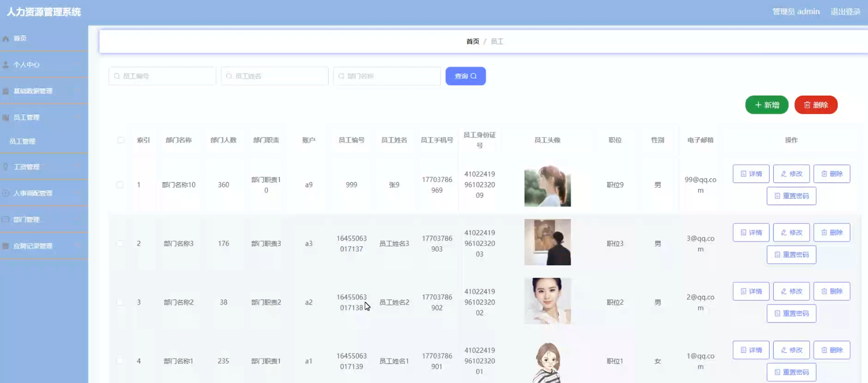Click 修改 for 员工姓名1

791,350
